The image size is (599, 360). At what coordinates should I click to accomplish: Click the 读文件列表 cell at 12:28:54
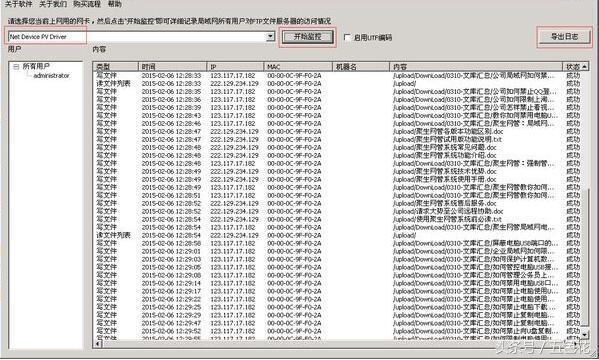(x=113, y=235)
